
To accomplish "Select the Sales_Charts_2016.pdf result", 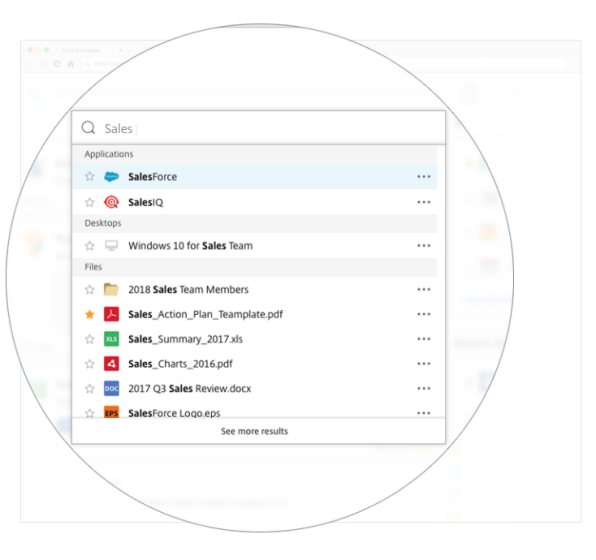I will pos(255,364).
